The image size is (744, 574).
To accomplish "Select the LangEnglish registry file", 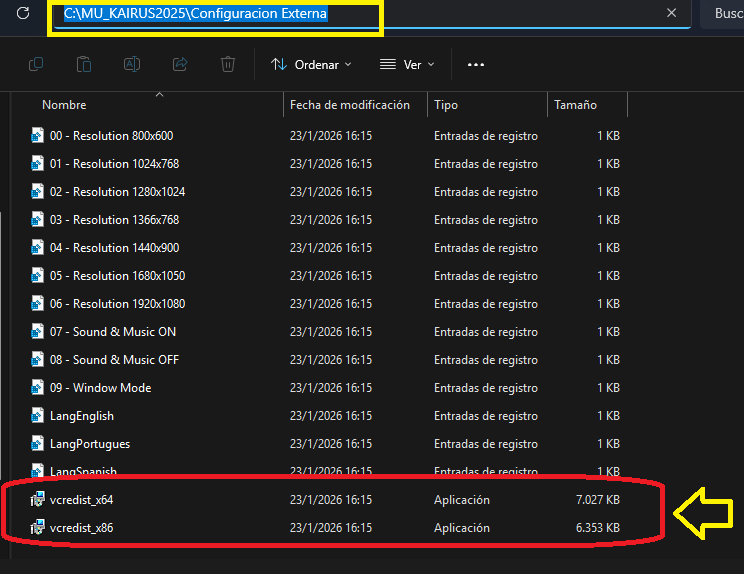I will coord(81,416).
